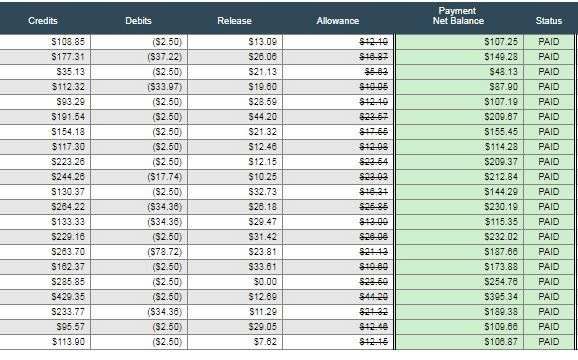Select the Status column header
The height and width of the screenshot is (360, 578).
pyautogui.click(x=549, y=21)
